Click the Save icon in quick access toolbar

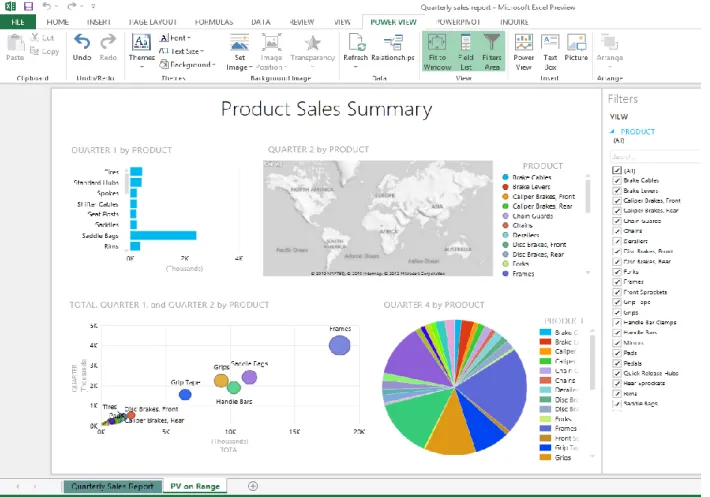29,6
